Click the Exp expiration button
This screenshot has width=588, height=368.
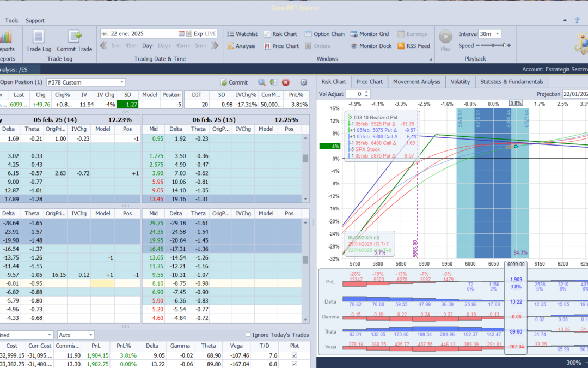pyautogui.click(x=198, y=33)
